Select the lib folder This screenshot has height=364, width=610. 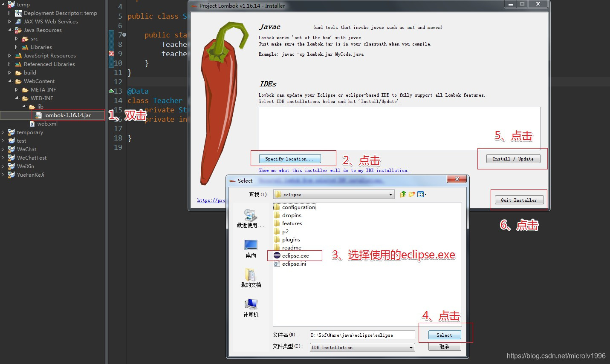coord(36,107)
